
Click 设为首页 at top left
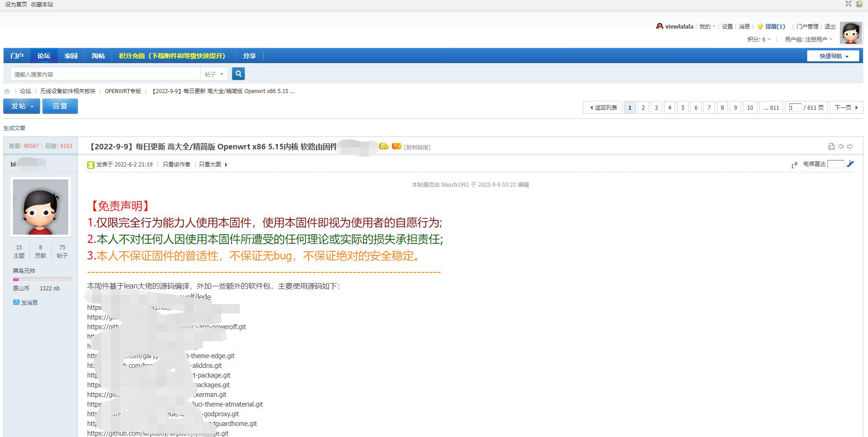coord(16,4)
